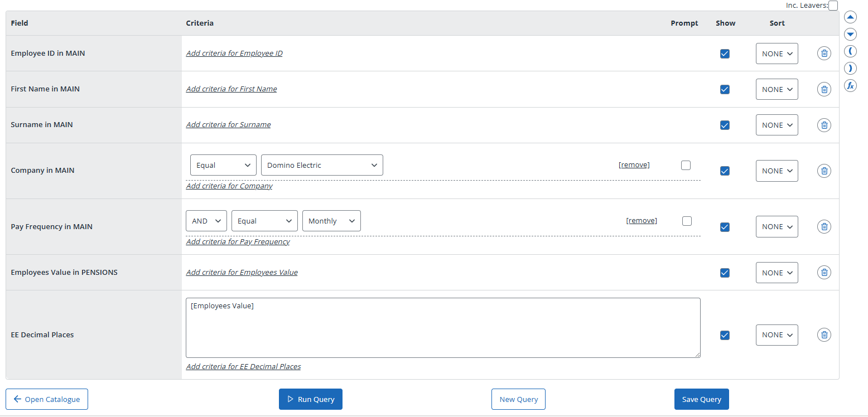Click the move up arrow icon
Screen dimensions: 868x417
[850, 17]
